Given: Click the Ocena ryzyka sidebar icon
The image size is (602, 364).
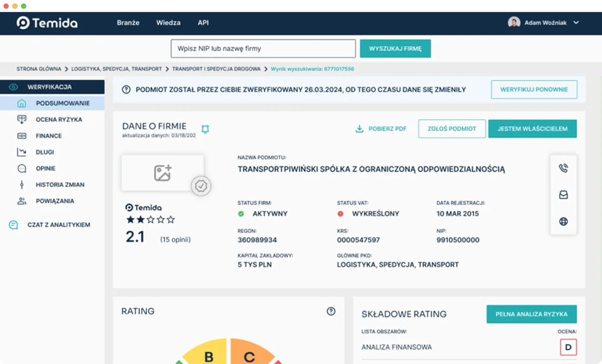Looking at the screenshot, I should [22, 119].
